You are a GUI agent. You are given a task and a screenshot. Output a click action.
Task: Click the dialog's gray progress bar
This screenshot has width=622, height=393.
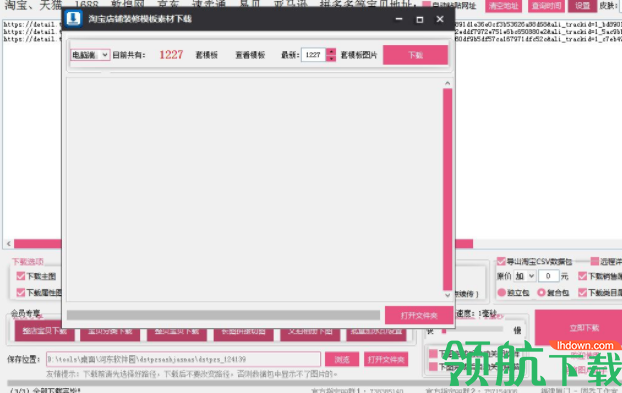tap(223, 315)
